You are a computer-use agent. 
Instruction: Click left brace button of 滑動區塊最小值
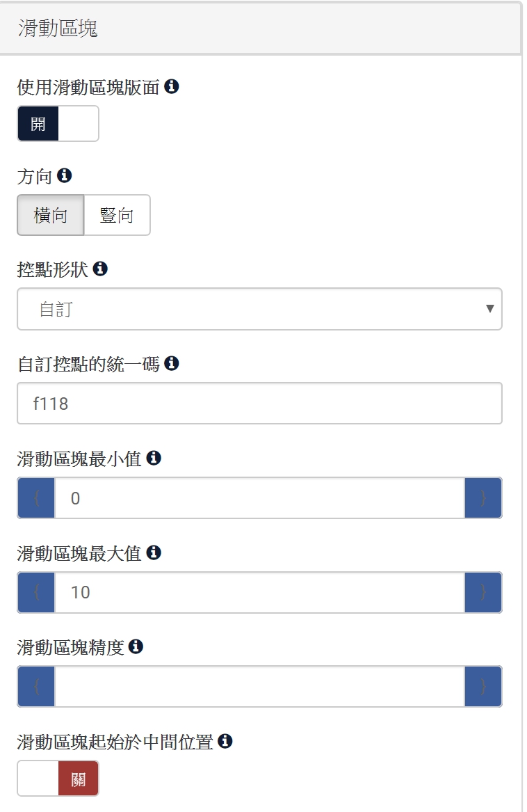tap(36, 498)
